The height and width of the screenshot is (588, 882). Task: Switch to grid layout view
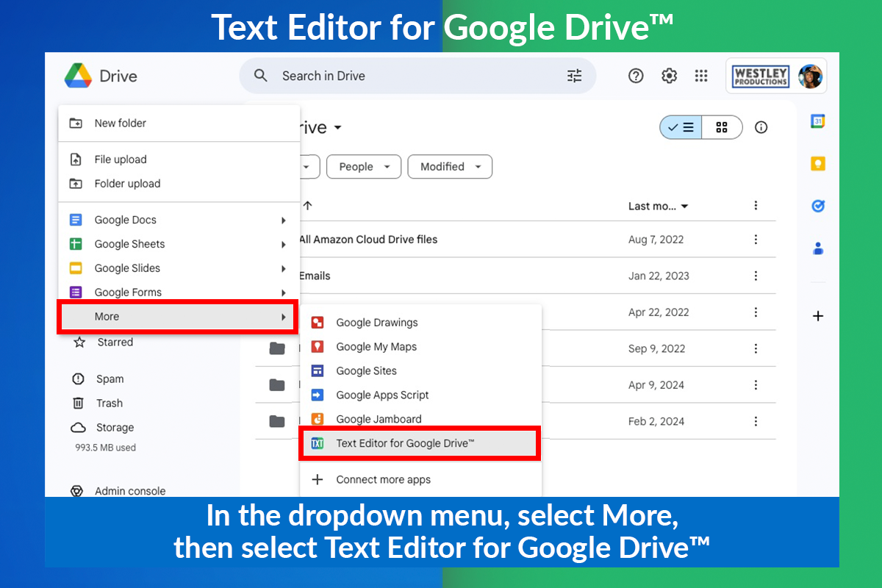coord(722,127)
